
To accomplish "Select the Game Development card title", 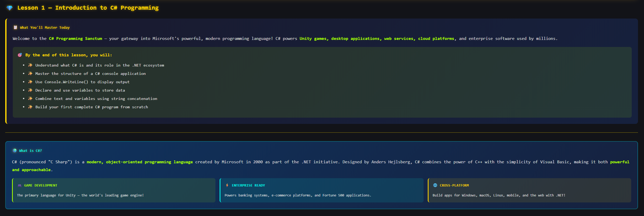I will click(40, 185).
